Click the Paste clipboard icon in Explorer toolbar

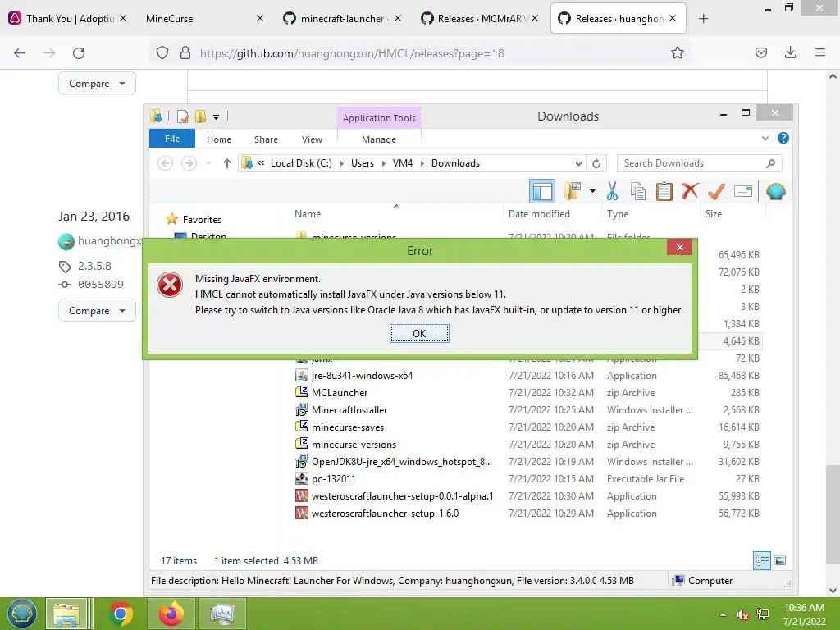(x=664, y=191)
